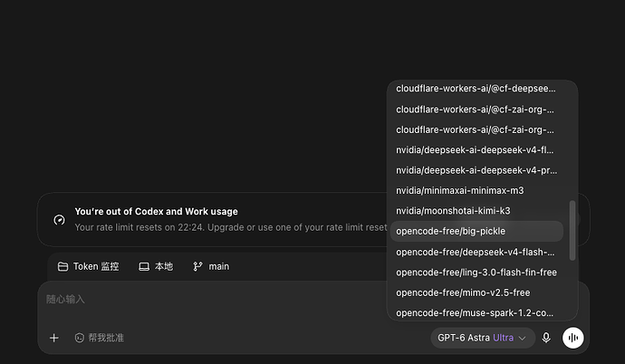625x364 pixels.
Task: Select nvidia/minimaxai-minimax-m3 model
Action: coord(476,190)
